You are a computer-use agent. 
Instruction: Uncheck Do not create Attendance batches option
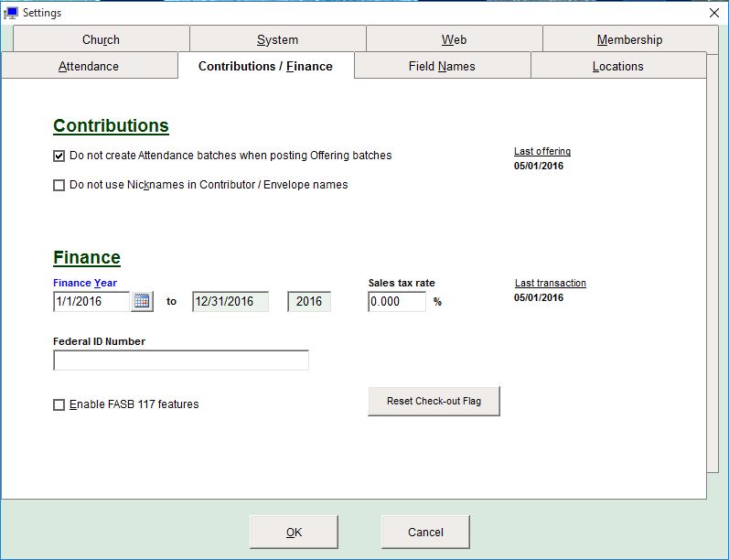tap(59, 156)
